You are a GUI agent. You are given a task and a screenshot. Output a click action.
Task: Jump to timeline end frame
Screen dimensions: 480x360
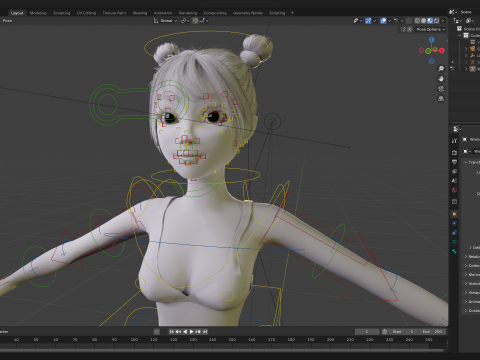[205, 331]
